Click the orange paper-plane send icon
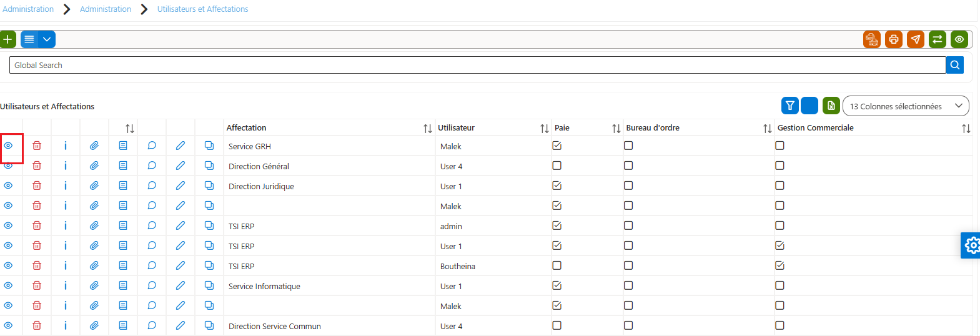 click(916, 39)
